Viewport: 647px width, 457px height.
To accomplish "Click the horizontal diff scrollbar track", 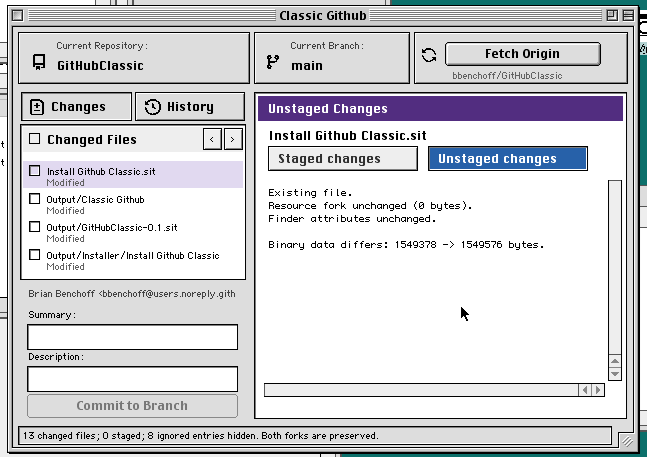I will (x=421, y=390).
